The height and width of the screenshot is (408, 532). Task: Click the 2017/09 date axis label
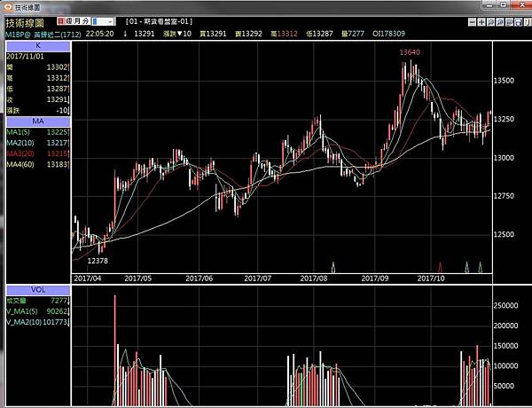coord(374,279)
